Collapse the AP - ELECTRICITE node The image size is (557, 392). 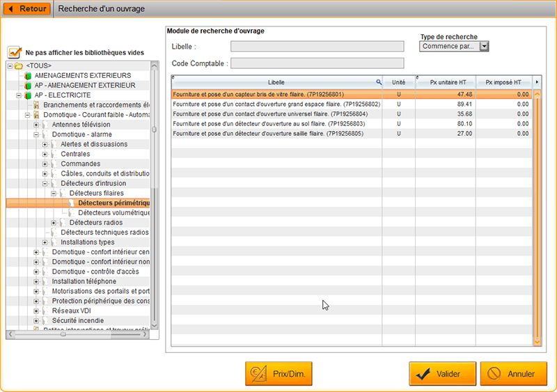[19, 95]
